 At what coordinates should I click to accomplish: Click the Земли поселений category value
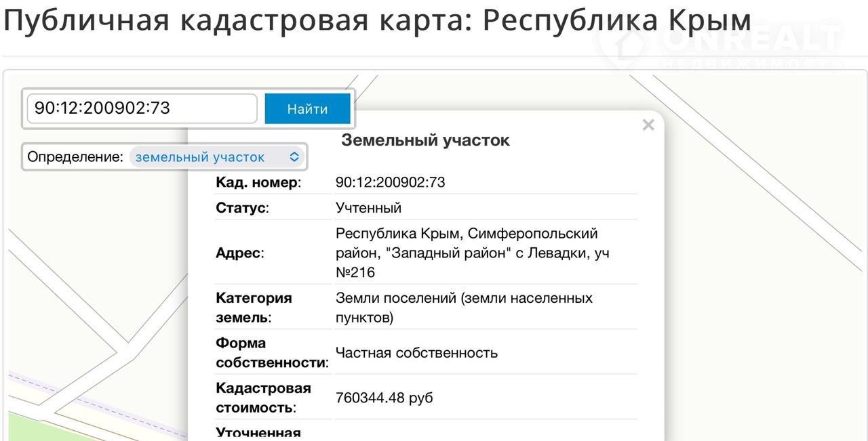click(x=464, y=308)
